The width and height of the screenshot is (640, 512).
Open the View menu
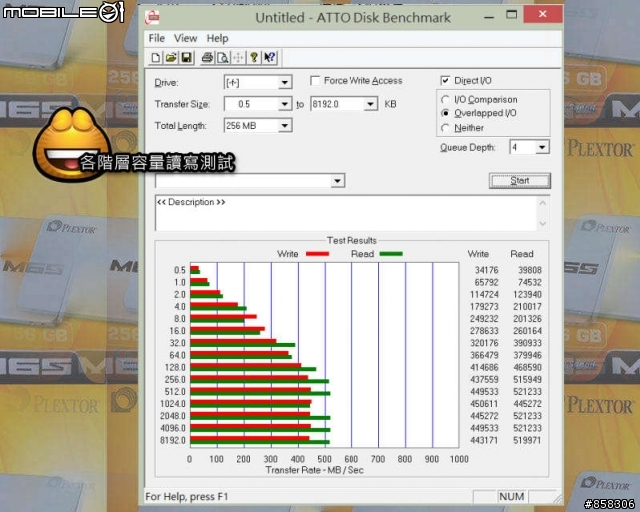(x=185, y=38)
